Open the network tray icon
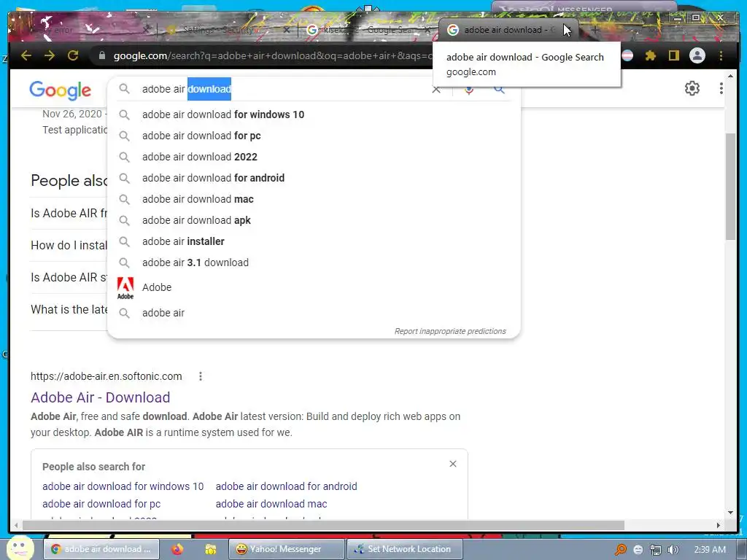 tap(656, 550)
